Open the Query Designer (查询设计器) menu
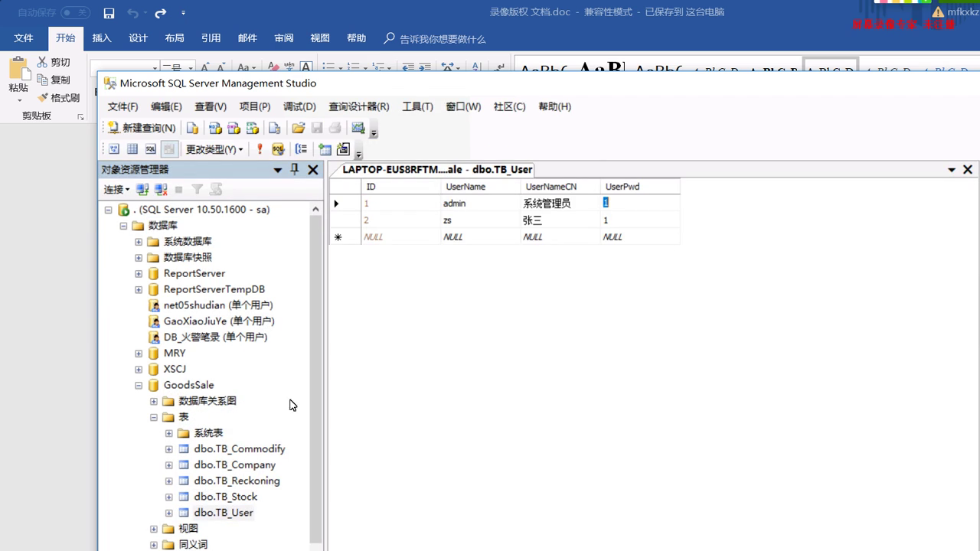This screenshot has width=980, height=551. pyautogui.click(x=358, y=106)
